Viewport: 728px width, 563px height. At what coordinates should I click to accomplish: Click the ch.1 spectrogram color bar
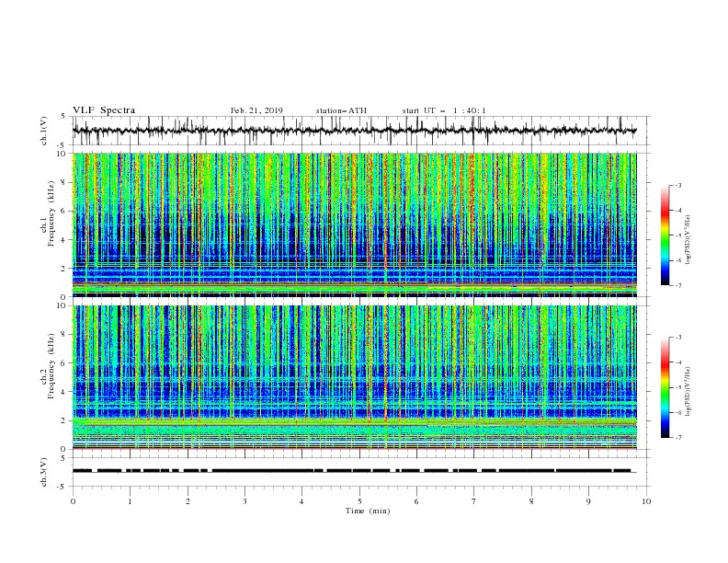(665, 236)
